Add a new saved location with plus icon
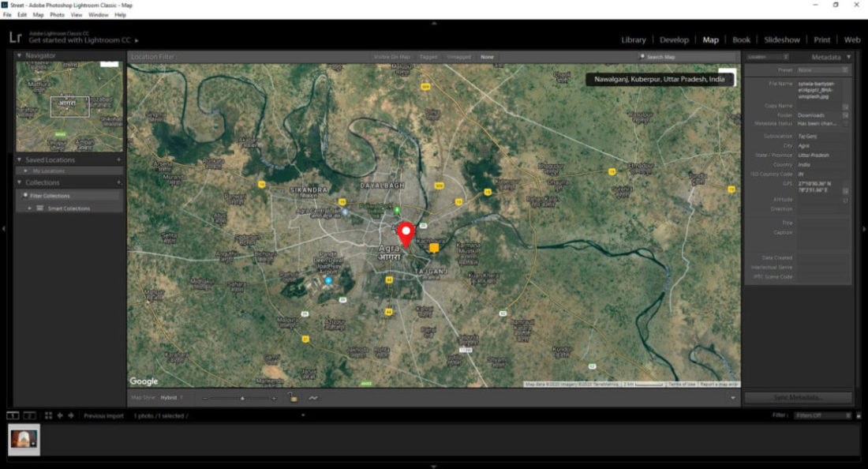This screenshot has height=469, width=868. (x=118, y=159)
